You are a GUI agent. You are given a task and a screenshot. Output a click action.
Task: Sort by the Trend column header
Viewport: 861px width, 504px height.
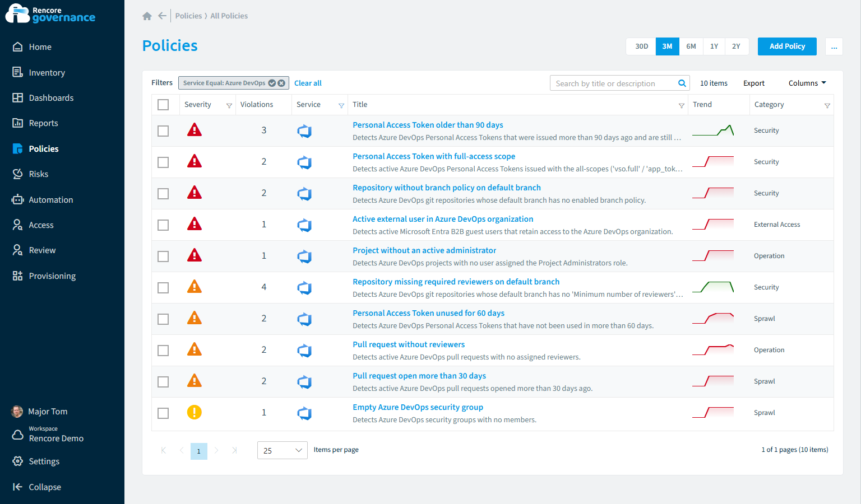pos(702,105)
